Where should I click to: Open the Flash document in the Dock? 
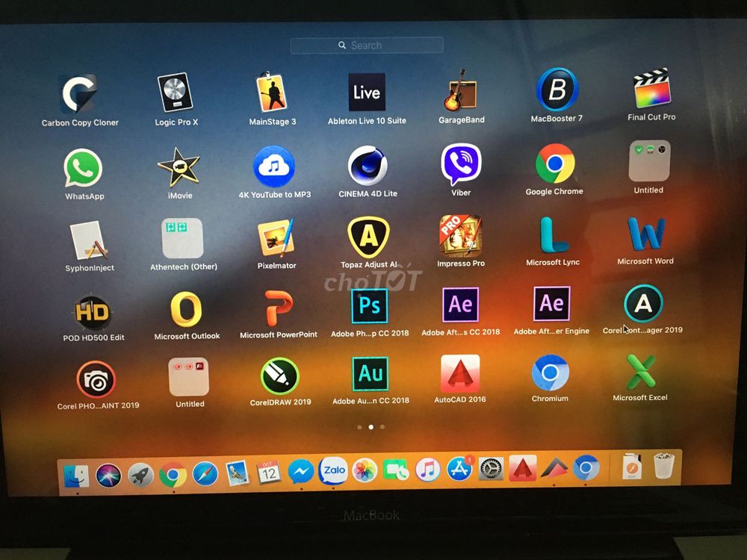(x=632, y=467)
